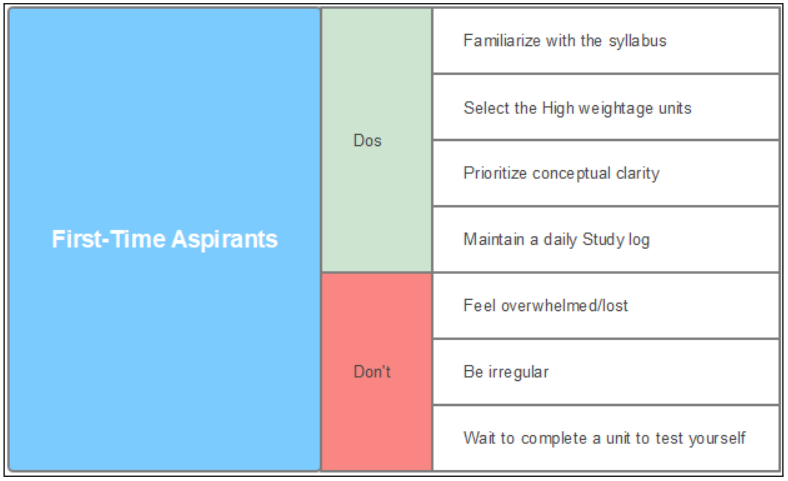
Task: Select the 'High weightage units' row
Action: (605, 108)
